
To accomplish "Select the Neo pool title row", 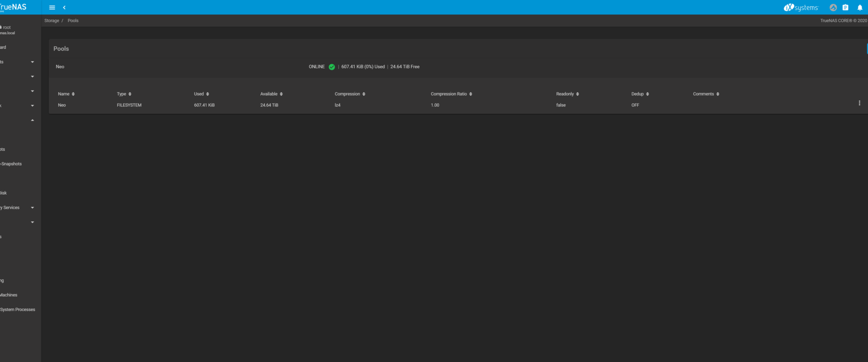I will click(x=458, y=67).
